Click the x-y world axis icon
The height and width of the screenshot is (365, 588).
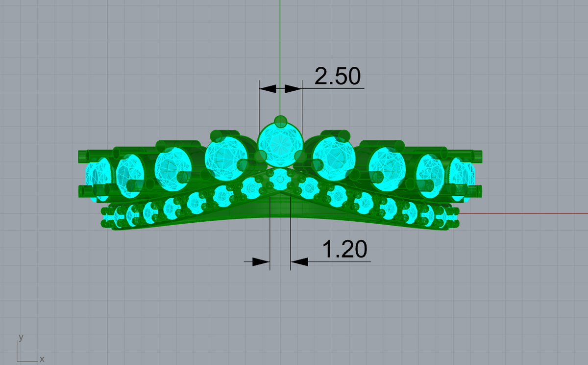31,349
